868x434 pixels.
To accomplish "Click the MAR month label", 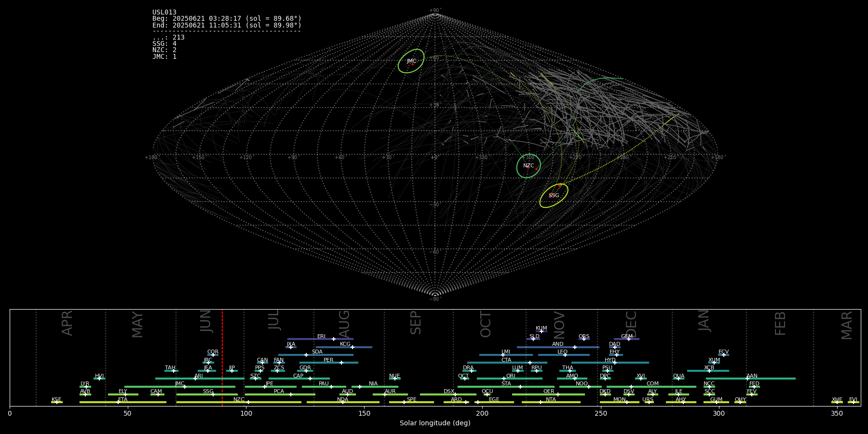I will (847, 325).
